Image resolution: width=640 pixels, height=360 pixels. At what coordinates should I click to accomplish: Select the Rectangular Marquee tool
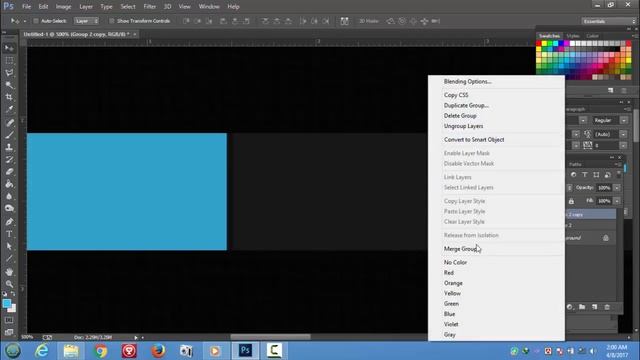(x=9, y=60)
